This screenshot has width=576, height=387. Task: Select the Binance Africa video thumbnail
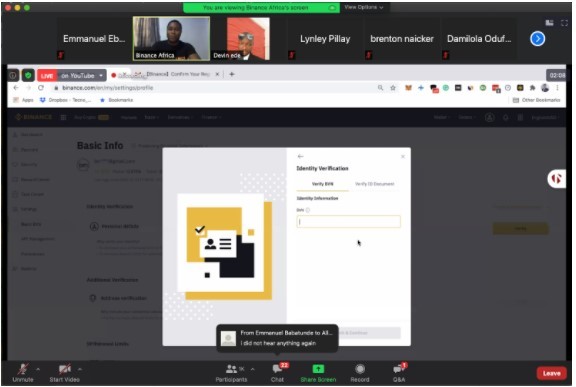[171, 39]
